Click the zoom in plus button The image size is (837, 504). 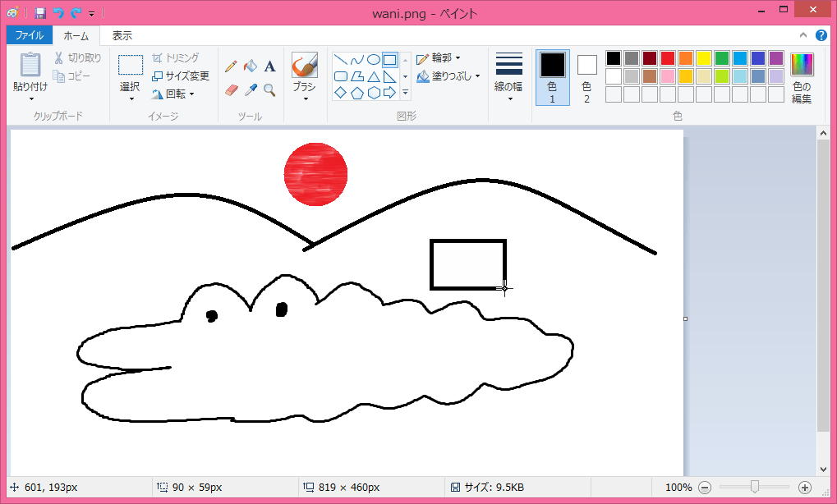pos(804,487)
